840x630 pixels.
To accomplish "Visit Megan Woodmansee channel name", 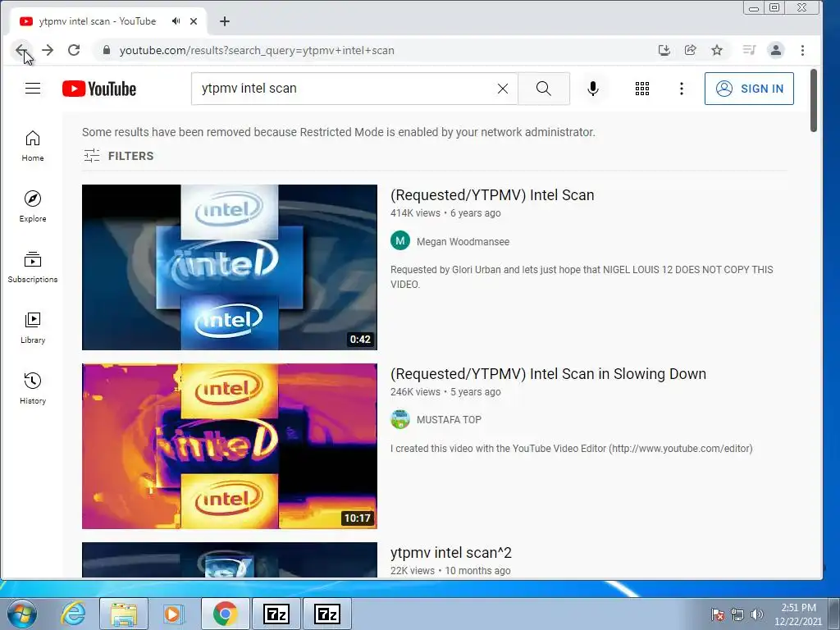I will click(463, 242).
